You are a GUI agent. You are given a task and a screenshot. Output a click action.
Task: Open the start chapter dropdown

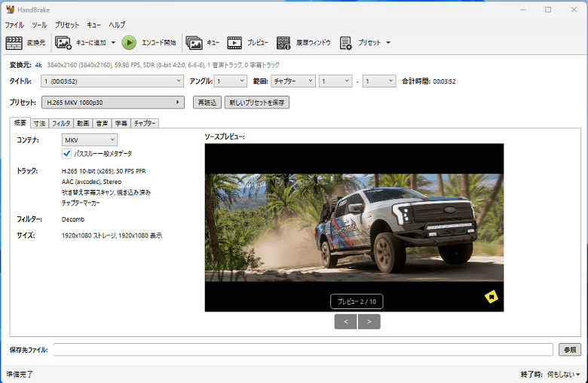[x=335, y=81]
